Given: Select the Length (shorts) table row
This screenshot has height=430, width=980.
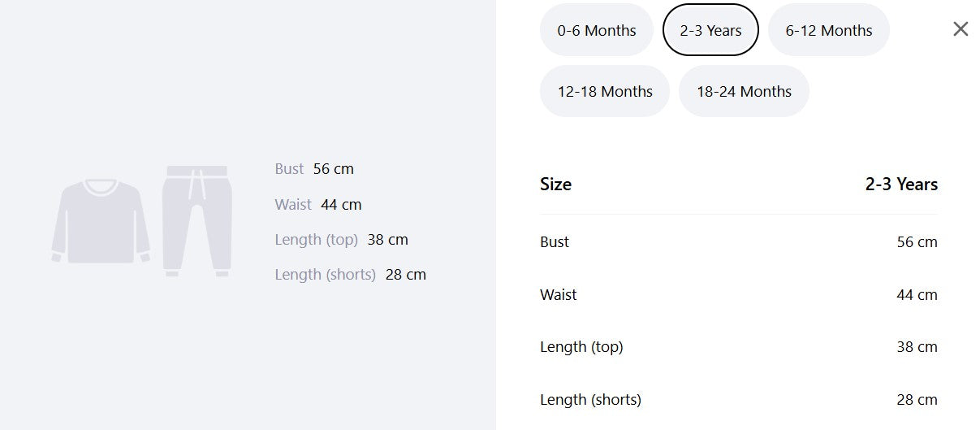Looking at the screenshot, I should 739,399.
